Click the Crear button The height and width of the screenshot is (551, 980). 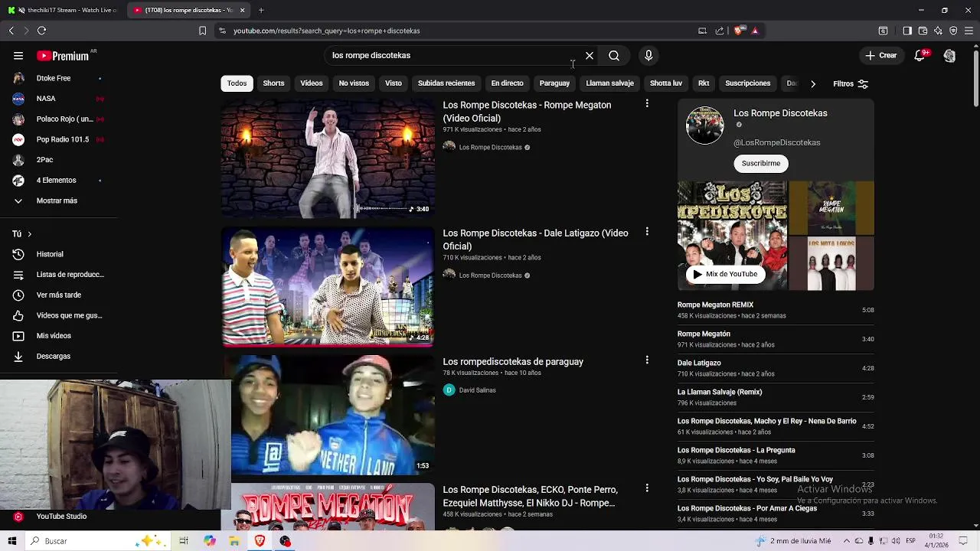880,56
